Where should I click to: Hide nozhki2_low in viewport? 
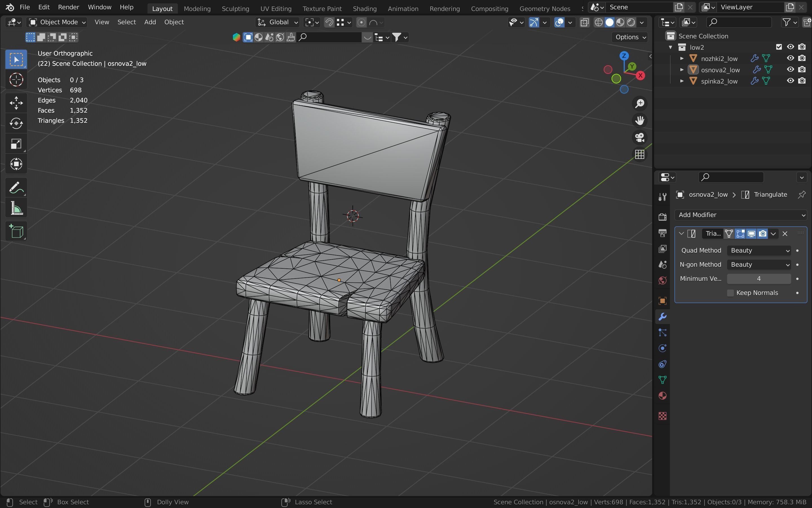(x=791, y=58)
